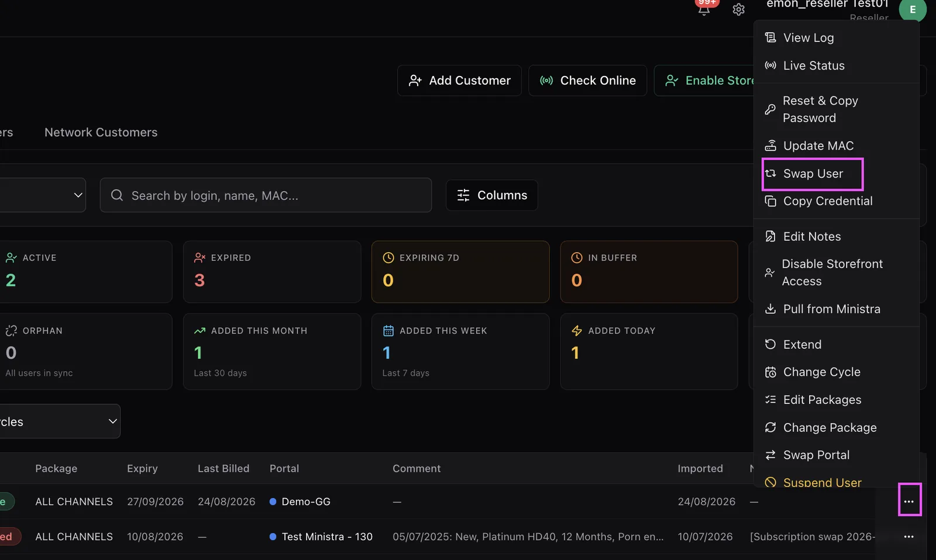Filter by In Buffer card

coord(649,272)
